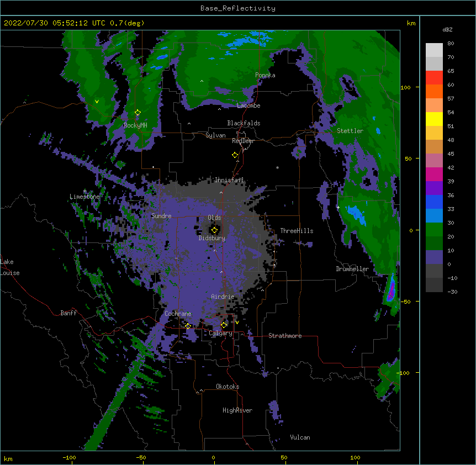Click the Cochrane city label
This screenshot has height=465, width=476.
178,314
